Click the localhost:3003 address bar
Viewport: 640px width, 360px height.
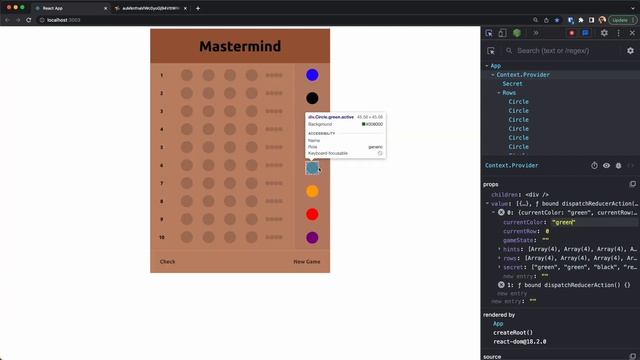click(282, 20)
